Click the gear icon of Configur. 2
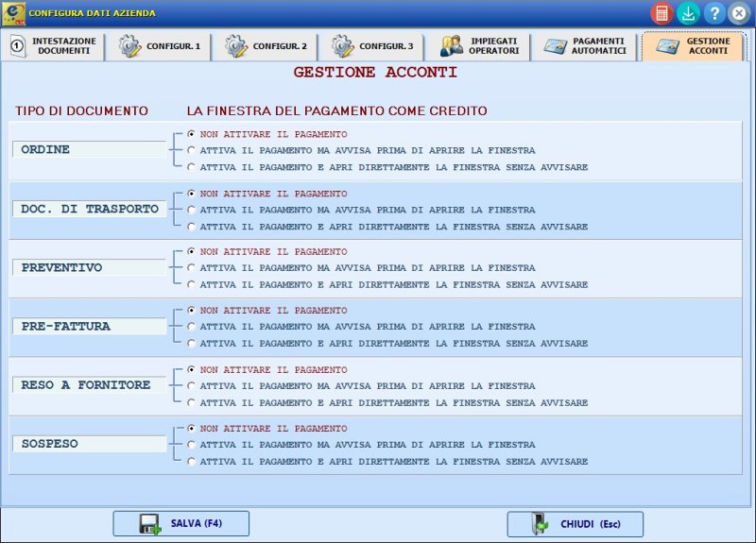756x543 pixels. pyautogui.click(x=236, y=46)
